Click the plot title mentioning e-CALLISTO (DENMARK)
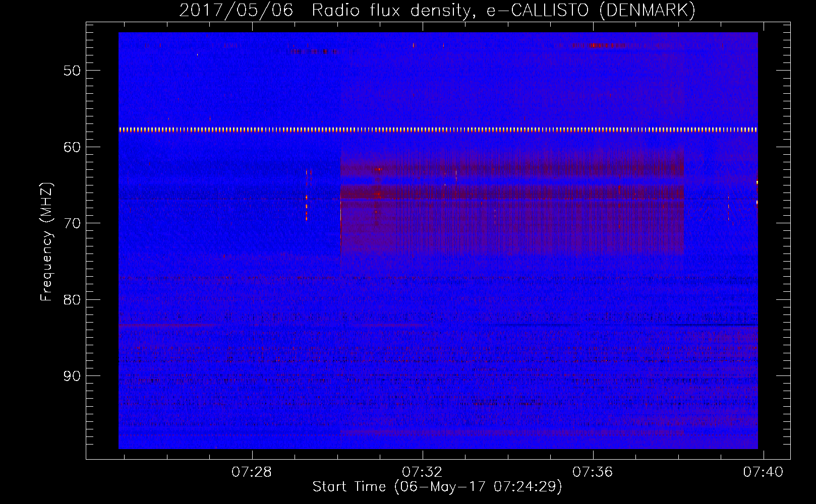The height and width of the screenshot is (504, 816). (437, 10)
